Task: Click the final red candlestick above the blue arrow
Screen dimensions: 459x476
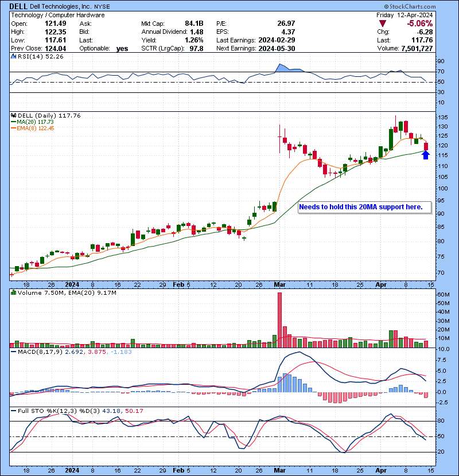Action: point(426,146)
